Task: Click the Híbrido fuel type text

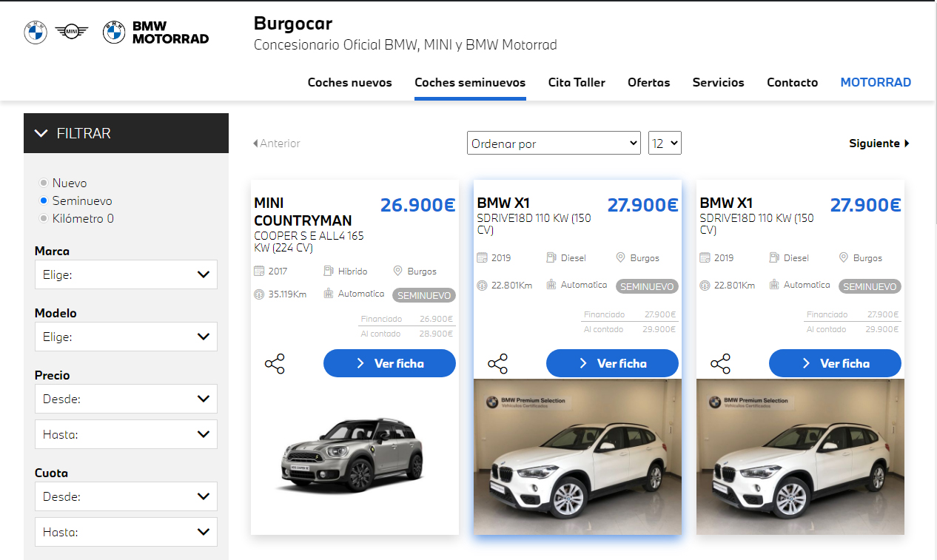Action: tap(353, 271)
